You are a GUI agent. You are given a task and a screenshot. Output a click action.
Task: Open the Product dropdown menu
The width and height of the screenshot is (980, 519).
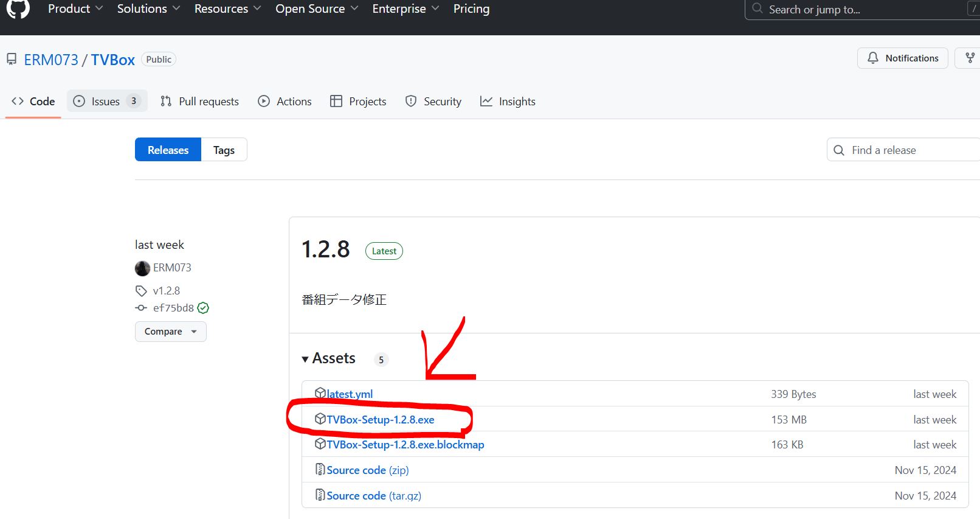pyautogui.click(x=75, y=9)
